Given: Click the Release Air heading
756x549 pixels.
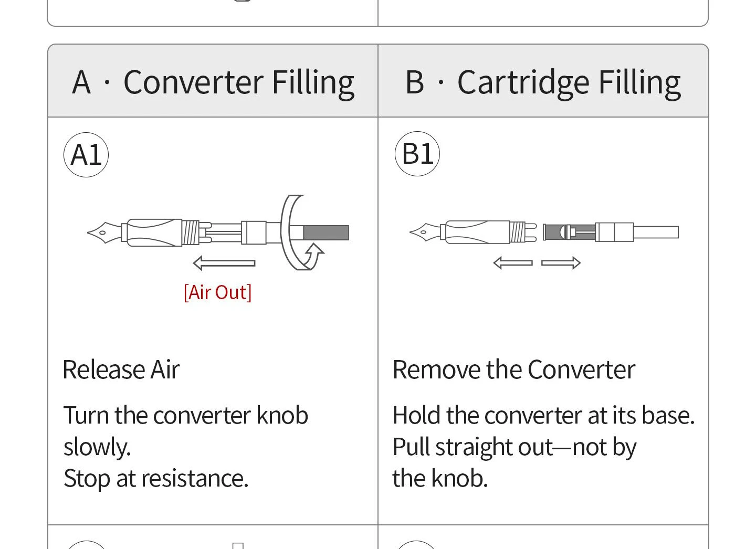Looking at the screenshot, I should point(121,369).
